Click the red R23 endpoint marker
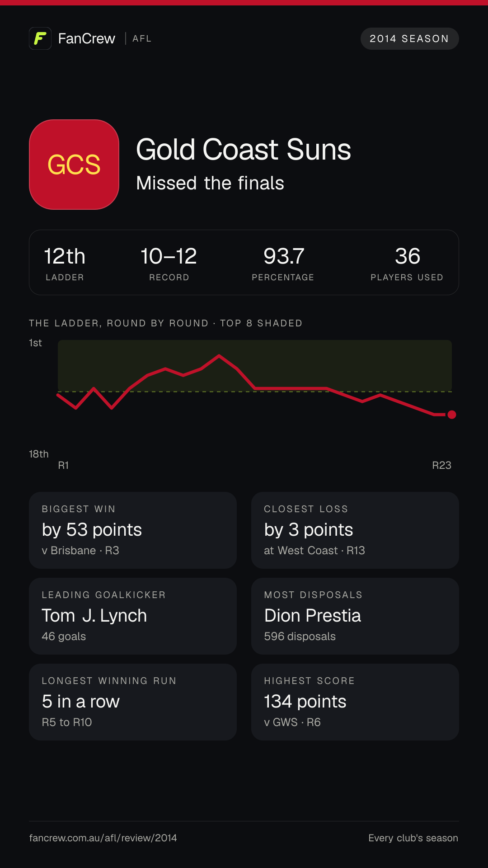488x868 pixels. pyautogui.click(x=451, y=415)
